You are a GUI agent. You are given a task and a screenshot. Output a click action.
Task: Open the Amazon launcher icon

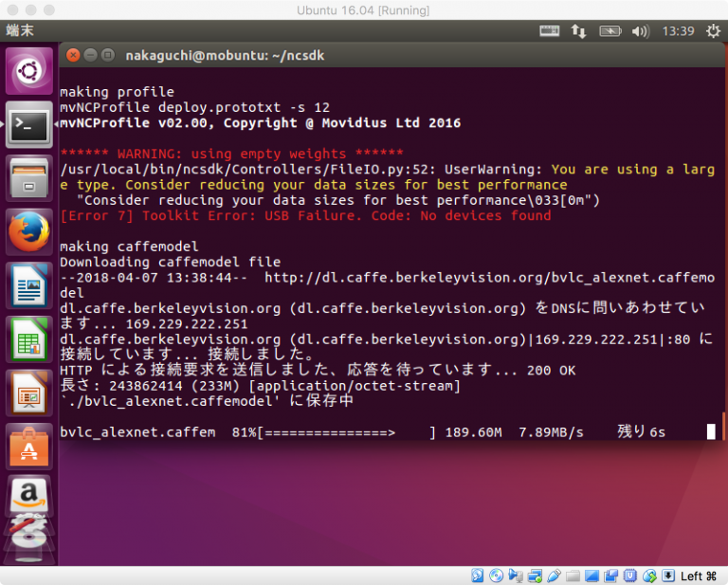[28, 495]
